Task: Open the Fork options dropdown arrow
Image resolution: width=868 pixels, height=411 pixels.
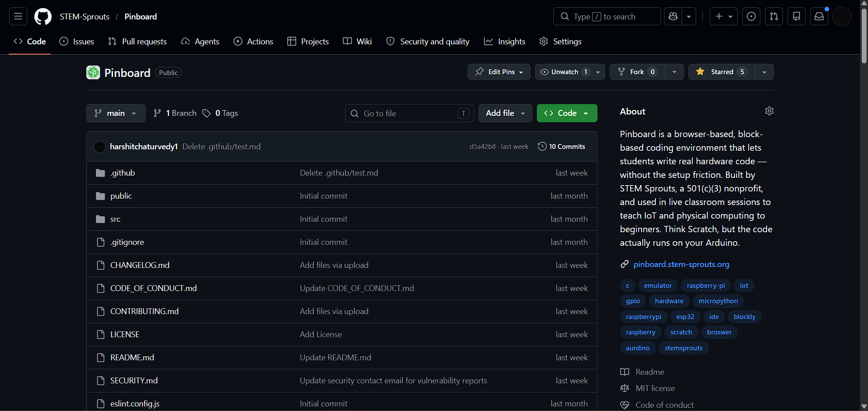Action: (x=674, y=72)
